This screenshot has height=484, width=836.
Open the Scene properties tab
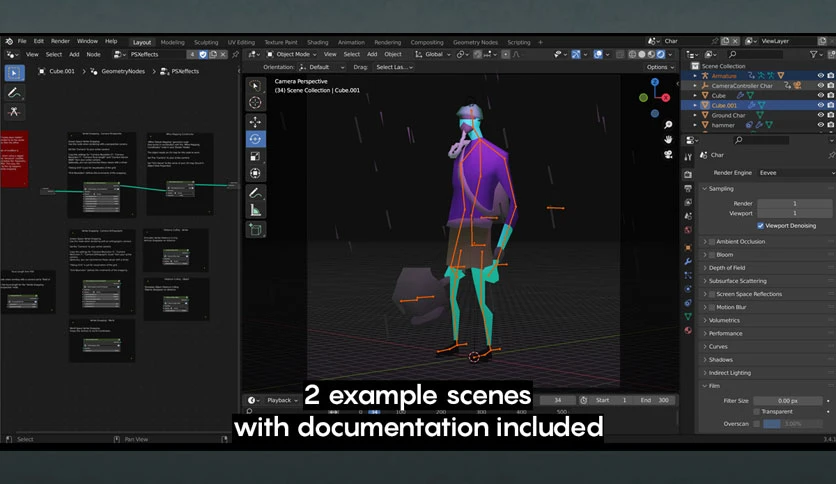pyautogui.click(x=688, y=216)
